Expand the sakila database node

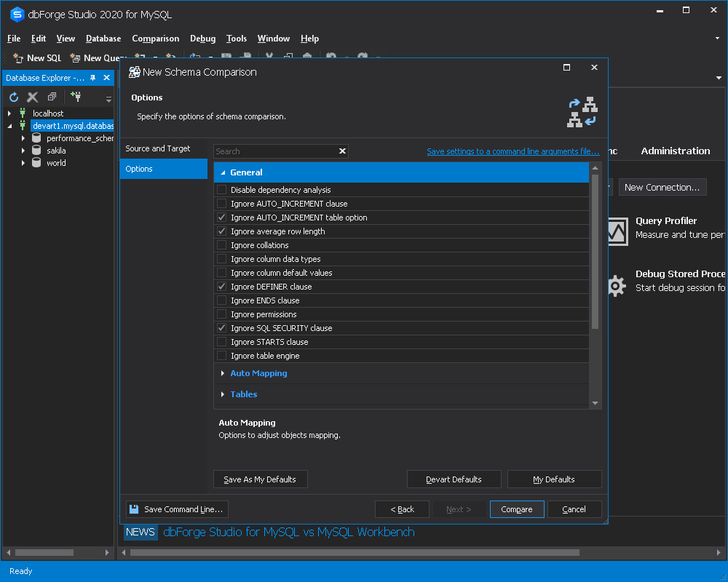pos(23,151)
